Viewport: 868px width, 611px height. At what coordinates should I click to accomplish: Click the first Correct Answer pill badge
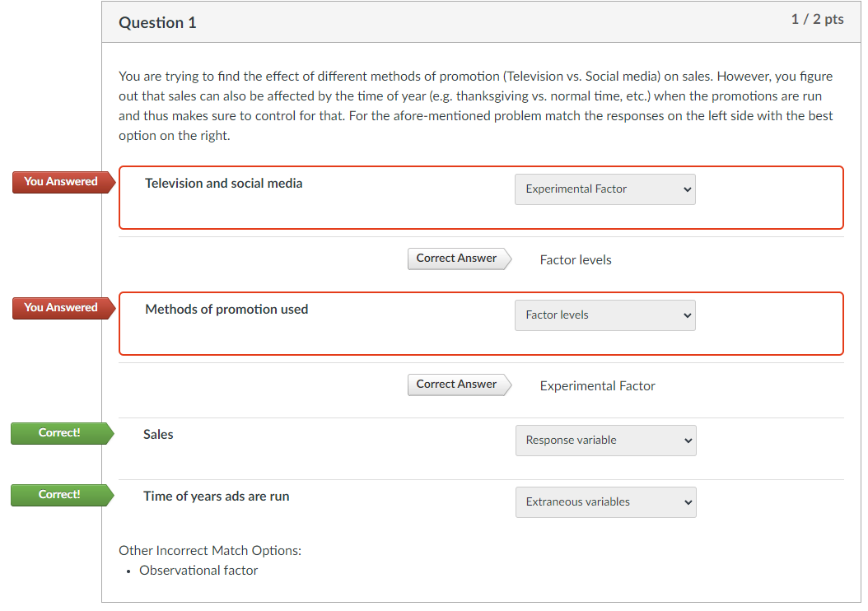(456, 258)
